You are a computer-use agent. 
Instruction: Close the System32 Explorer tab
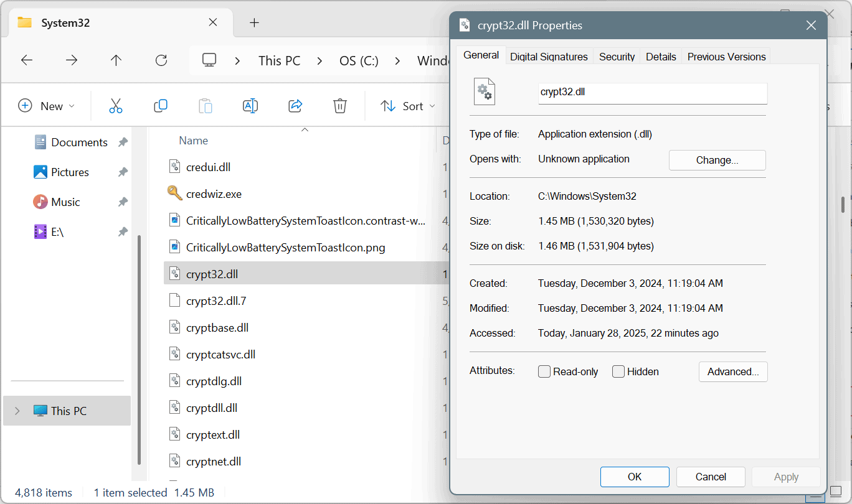pyautogui.click(x=213, y=22)
